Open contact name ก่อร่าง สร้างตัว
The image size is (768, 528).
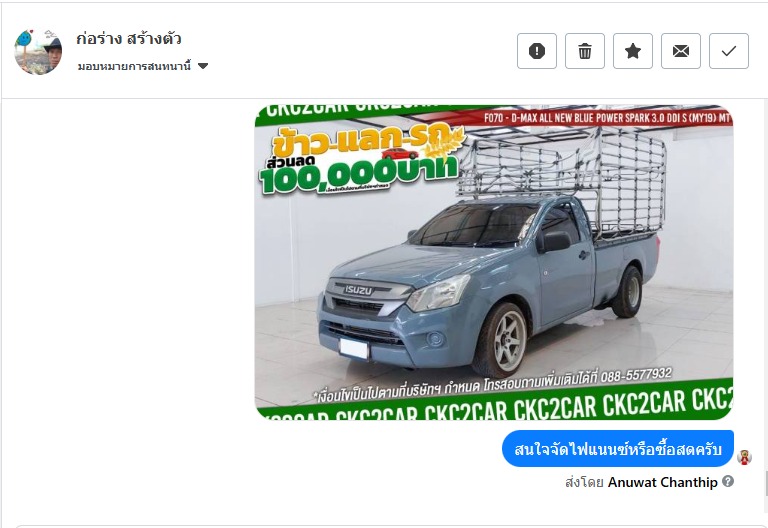129,39
